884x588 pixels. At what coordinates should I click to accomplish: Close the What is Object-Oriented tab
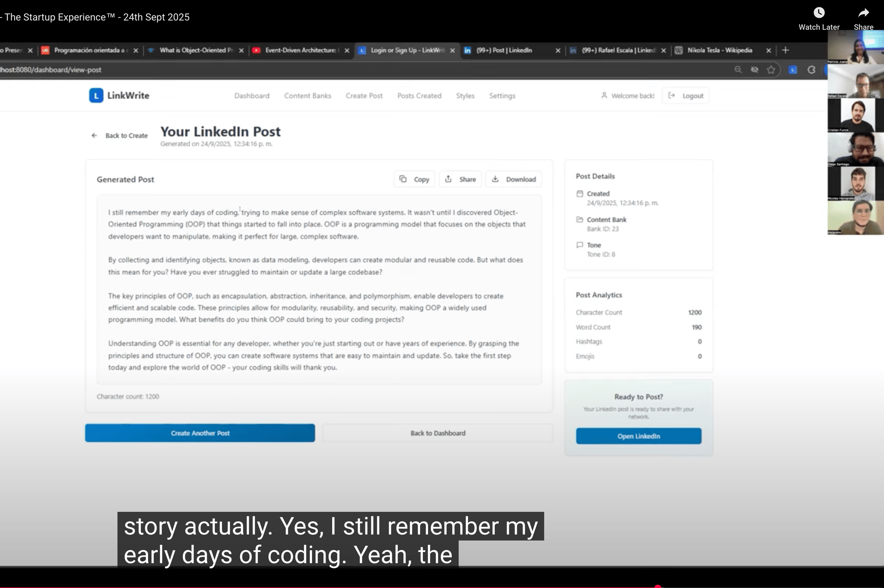tap(241, 50)
